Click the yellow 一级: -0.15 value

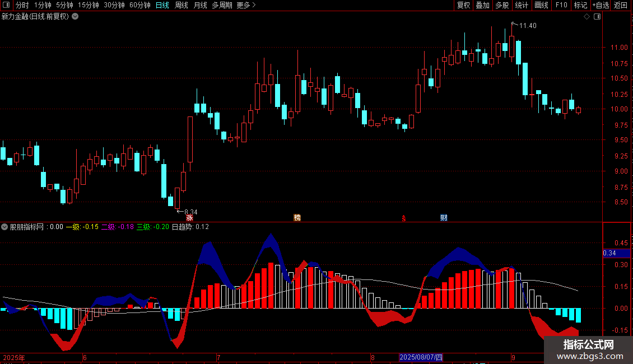point(82,227)
